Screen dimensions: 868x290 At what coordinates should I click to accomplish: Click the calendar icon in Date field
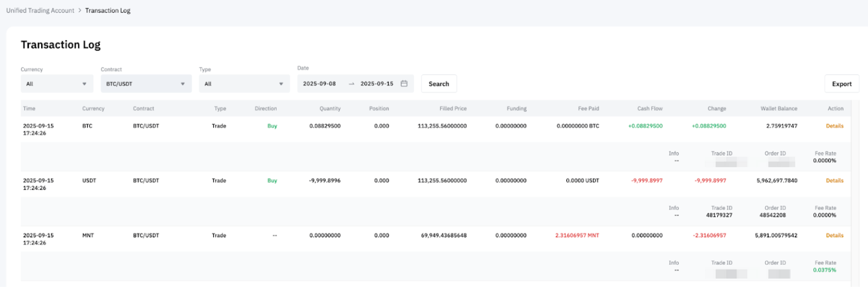click(404, 84)
